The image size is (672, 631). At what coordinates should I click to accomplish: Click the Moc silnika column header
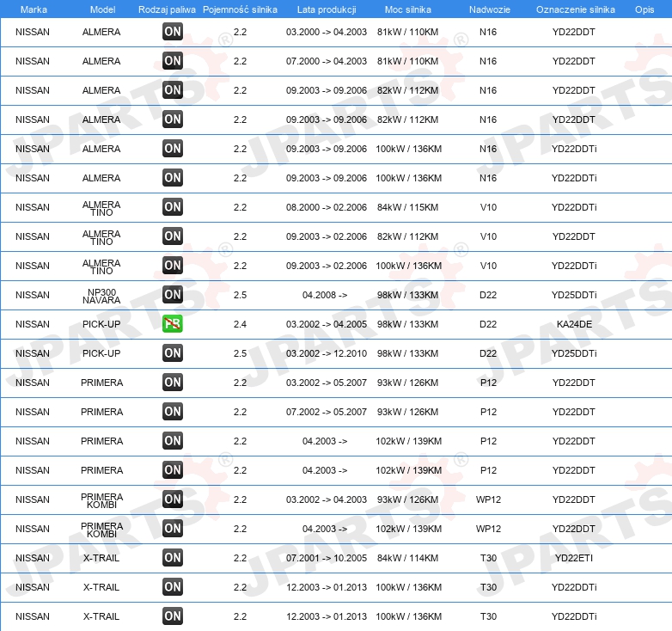[x=408, y=9]
